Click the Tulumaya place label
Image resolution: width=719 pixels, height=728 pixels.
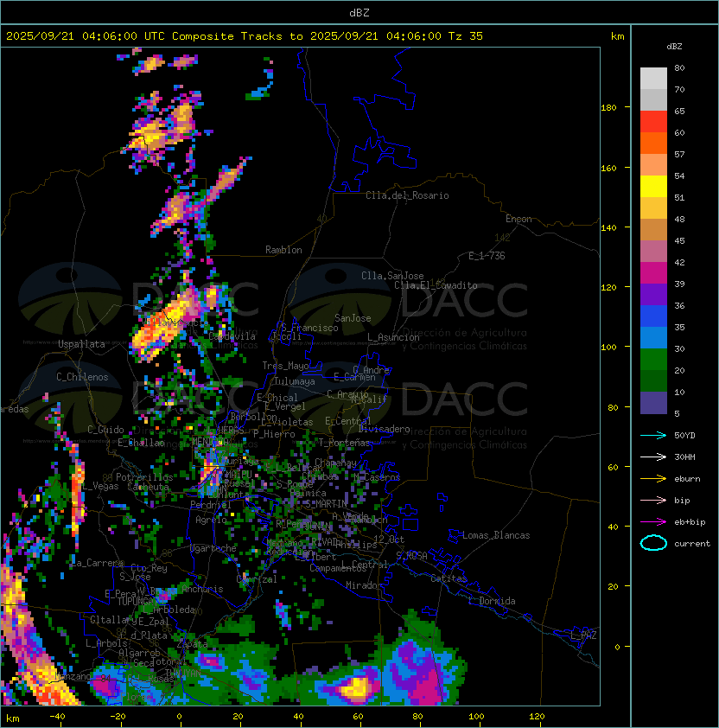pyautogui.click(x=295, y=381)
